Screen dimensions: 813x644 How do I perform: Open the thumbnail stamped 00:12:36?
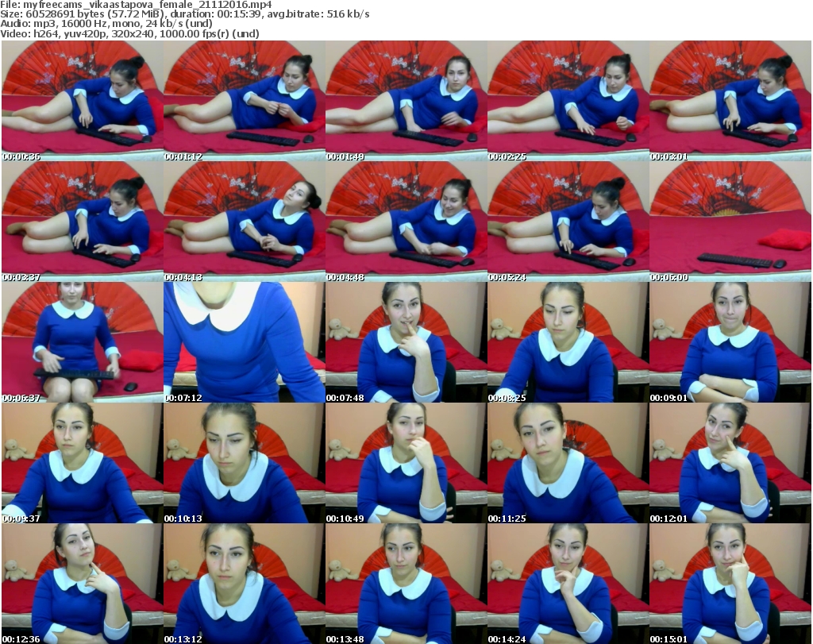(82, 584)
